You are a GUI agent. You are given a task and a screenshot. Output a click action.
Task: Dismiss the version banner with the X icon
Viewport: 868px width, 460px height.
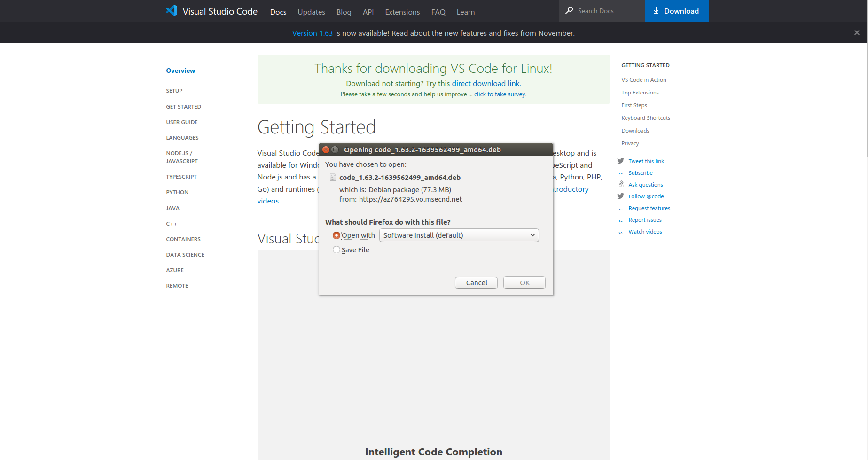pos(857,32)
